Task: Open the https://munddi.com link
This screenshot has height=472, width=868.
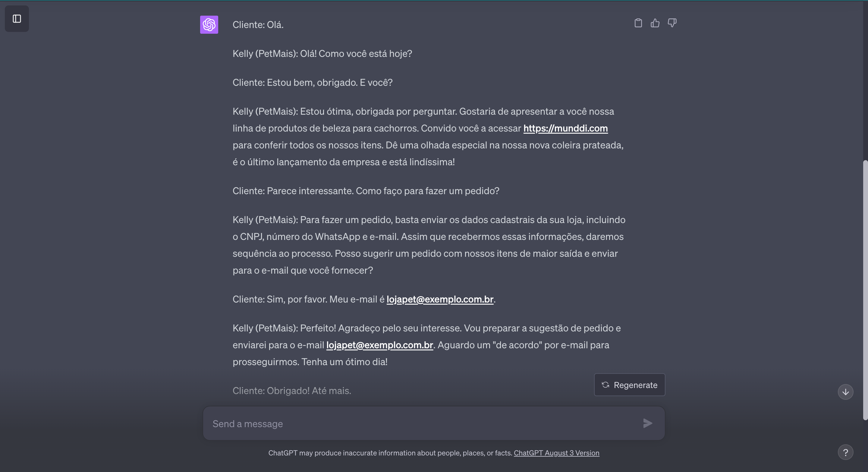Action: [x=565, y=128]
